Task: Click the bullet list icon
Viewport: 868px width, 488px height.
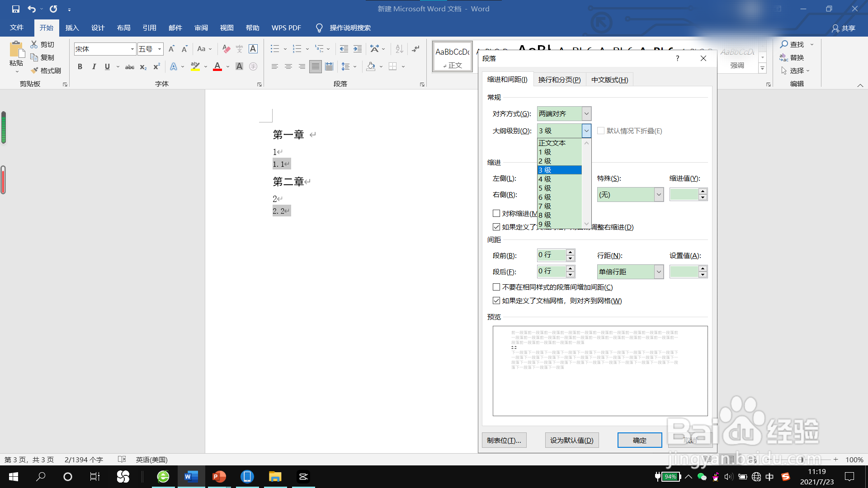Action: (274, 49)
